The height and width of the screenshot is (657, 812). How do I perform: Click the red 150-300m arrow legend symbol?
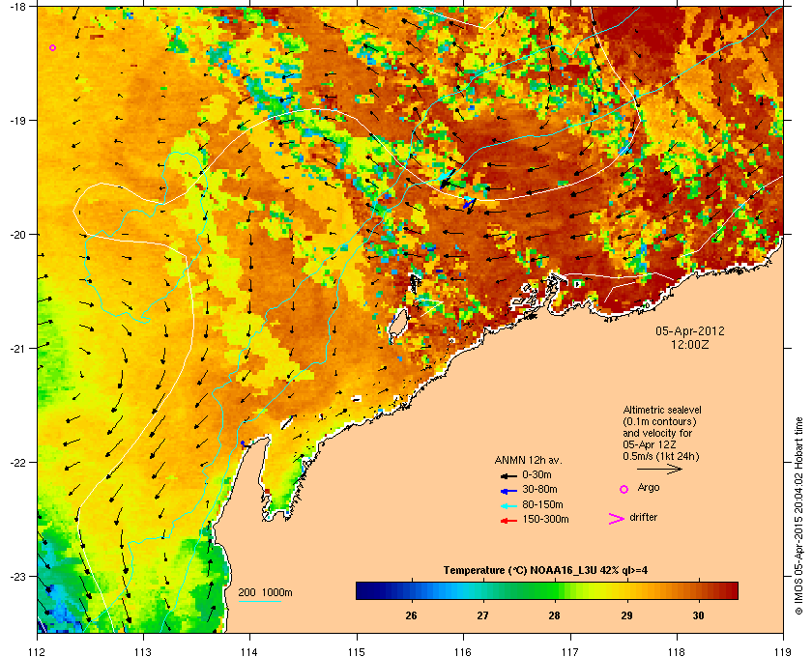click(508, 521)
